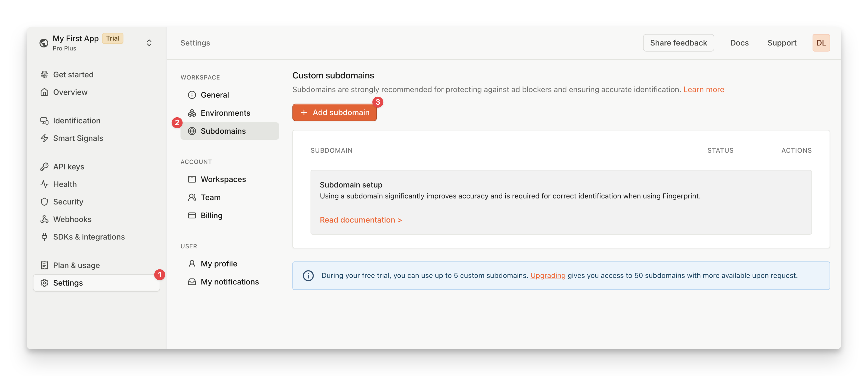Click the Identification icon in sidebar

[x=44, y=119]
